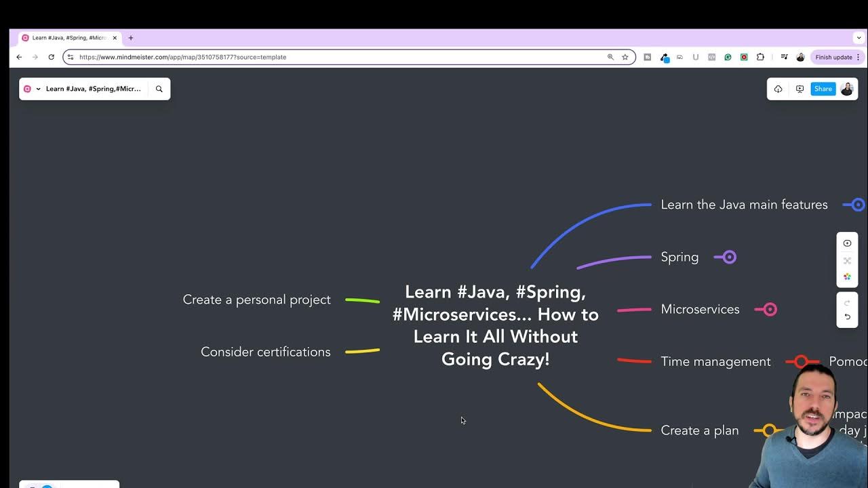Image resolution: width=868 pixels, height=488 pixels.
Task: Click the redo arrow icon
Action: (847, 302)
